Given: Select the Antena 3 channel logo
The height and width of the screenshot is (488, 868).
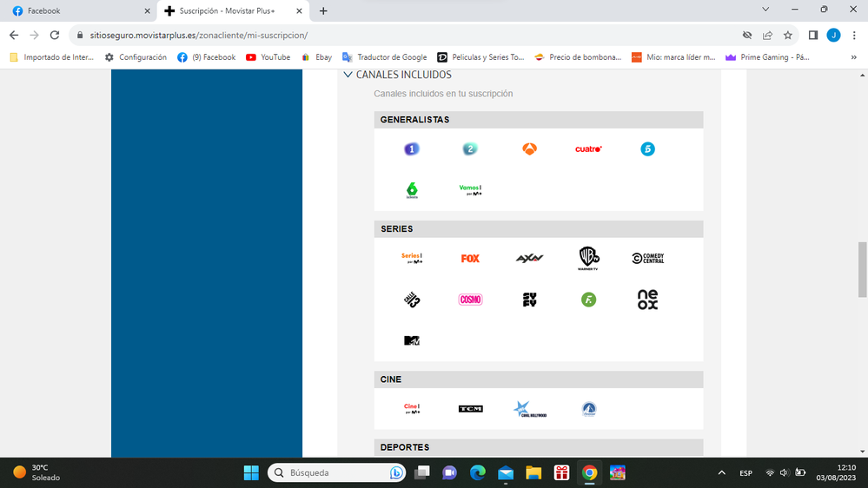Looking at the screenshot, I should (529, 148).
